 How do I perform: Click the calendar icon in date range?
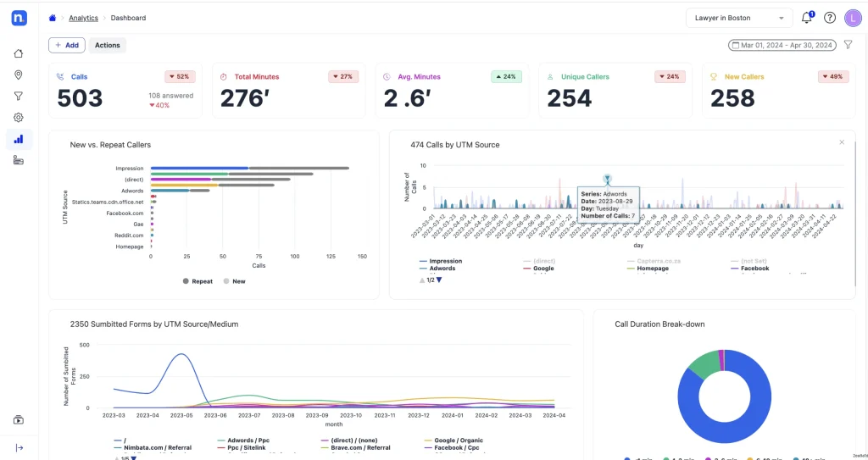736,46
